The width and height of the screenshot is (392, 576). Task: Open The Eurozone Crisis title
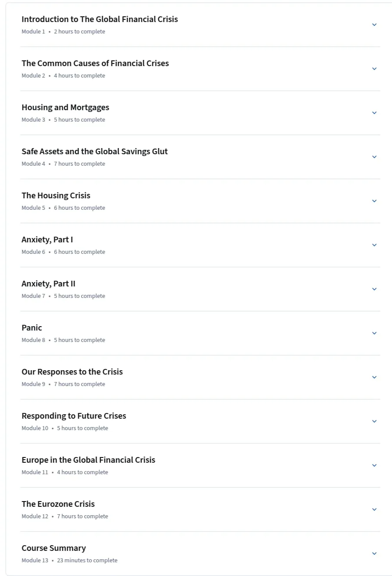pyautogui.click(x=58, y=504)
